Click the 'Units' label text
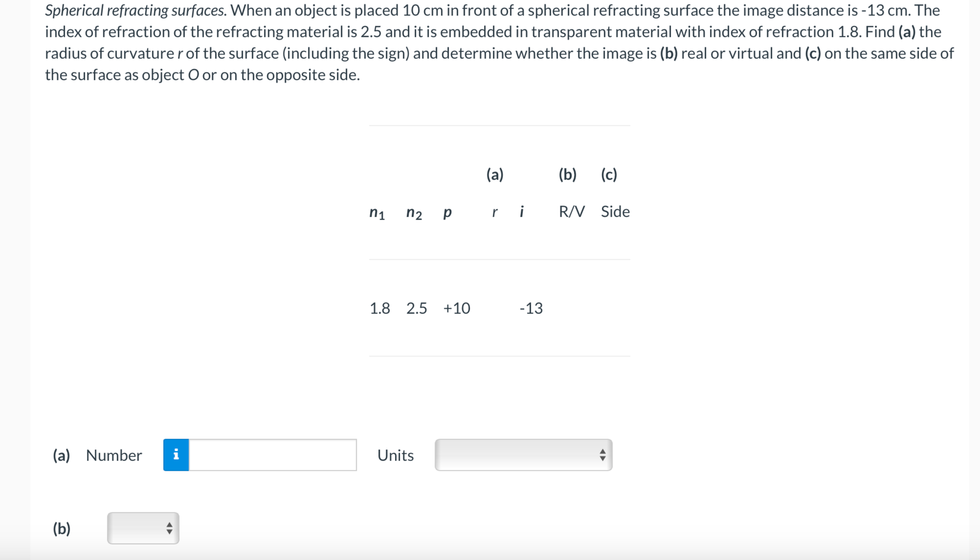The width and height of the screenshot is (980, 560). click(395, 455)
